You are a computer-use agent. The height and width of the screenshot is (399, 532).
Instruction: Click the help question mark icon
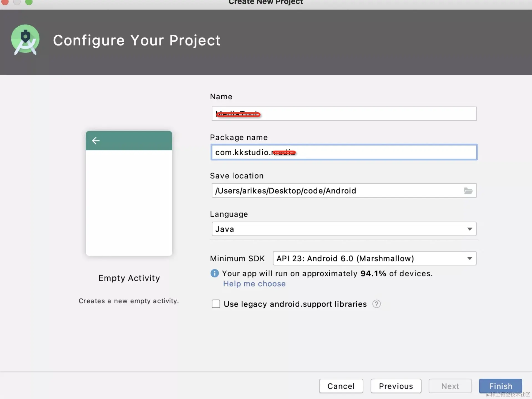[x=376, y=304]
